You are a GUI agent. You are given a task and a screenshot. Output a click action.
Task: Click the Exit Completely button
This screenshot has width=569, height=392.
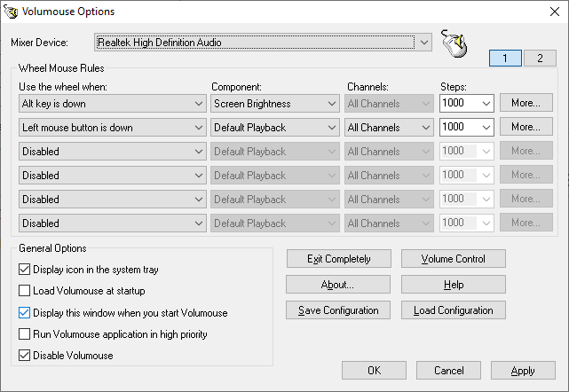click(337, 259)
